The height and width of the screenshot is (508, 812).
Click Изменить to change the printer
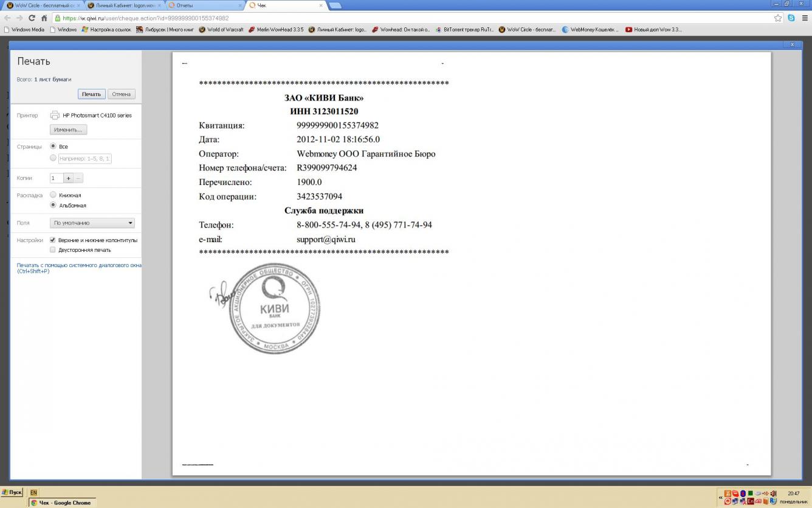click(69, 130)
